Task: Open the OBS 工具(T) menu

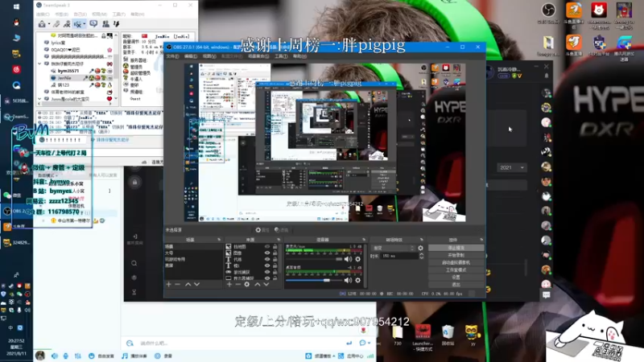Action: [281, 56]
